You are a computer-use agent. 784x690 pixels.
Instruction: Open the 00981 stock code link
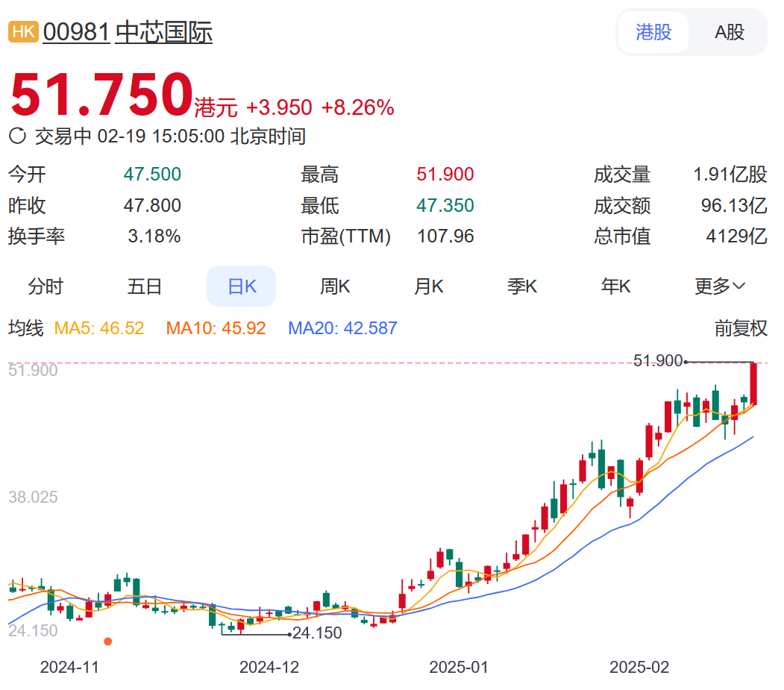pyautogui.click(x=76, y=32)
